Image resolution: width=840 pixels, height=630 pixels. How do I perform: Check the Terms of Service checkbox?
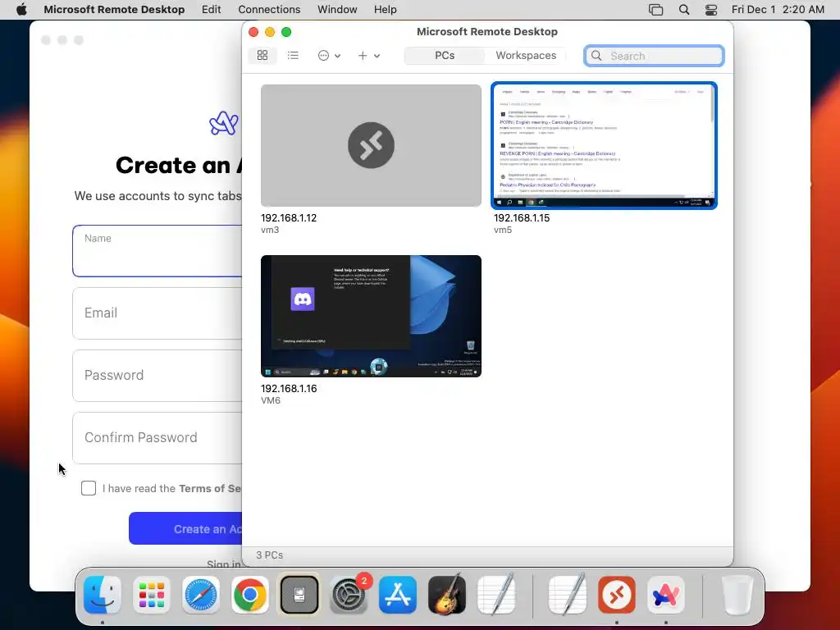pos(89,488)
